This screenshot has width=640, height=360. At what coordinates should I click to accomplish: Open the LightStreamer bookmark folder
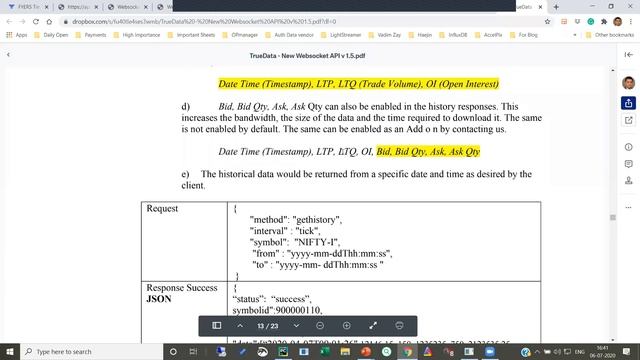(x=341, y=35)
